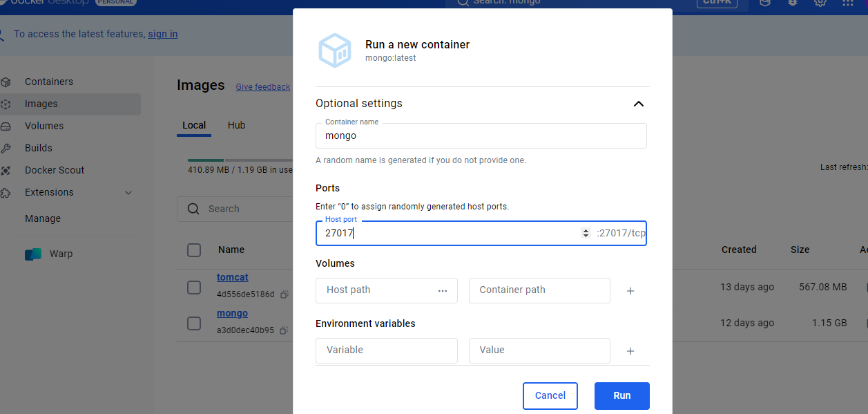Click the 1.15 GB size cell
Viewport: 868px width, 414px height.
[x=829, y=323]
